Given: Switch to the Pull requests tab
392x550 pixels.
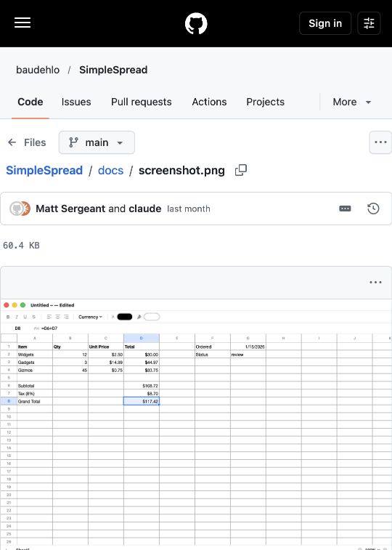Looking at the screenshot, I should 141,102.
